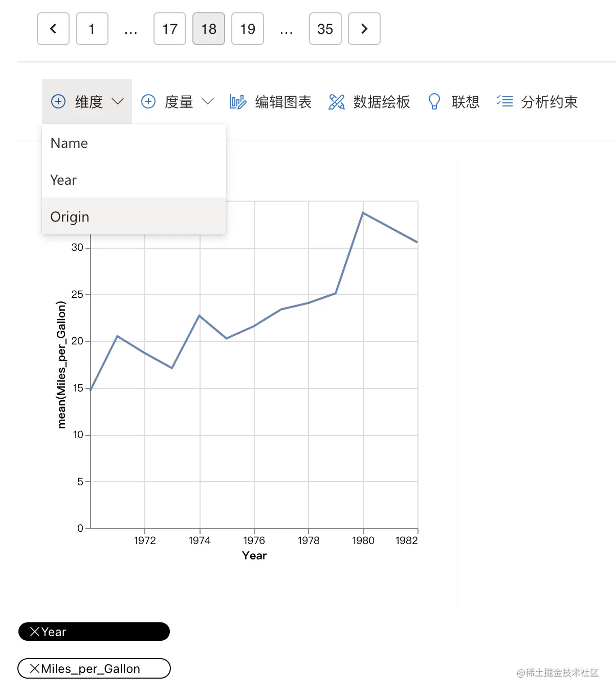This screenshot has width=616, height=695.
Task: Jump to page 1
Action: click(x=92, y=29)
